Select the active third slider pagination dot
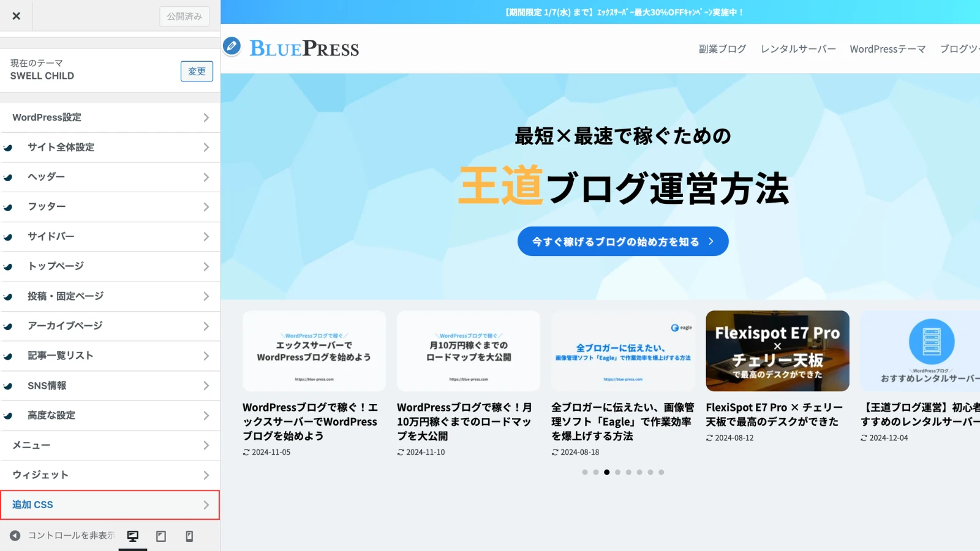The width and height of the screenshot is (980, 551). click(606, 472)
